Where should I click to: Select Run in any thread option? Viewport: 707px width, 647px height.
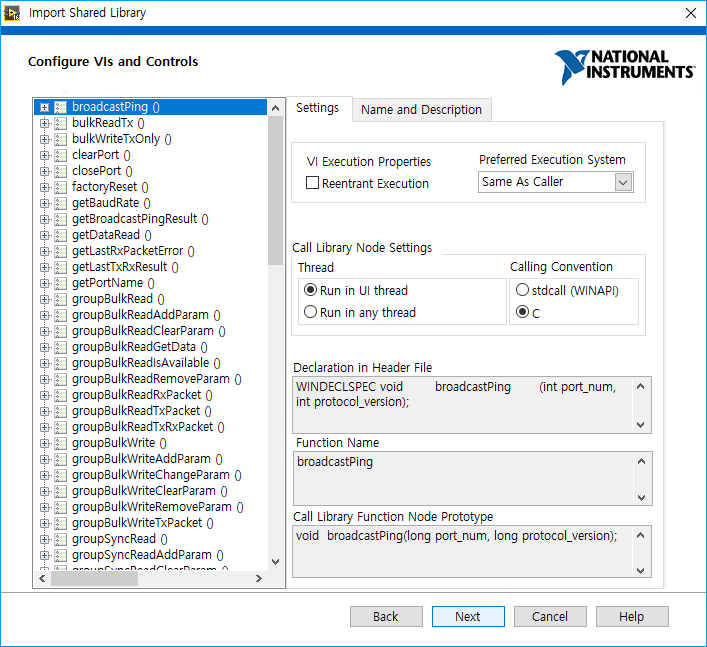pos(310,312)
